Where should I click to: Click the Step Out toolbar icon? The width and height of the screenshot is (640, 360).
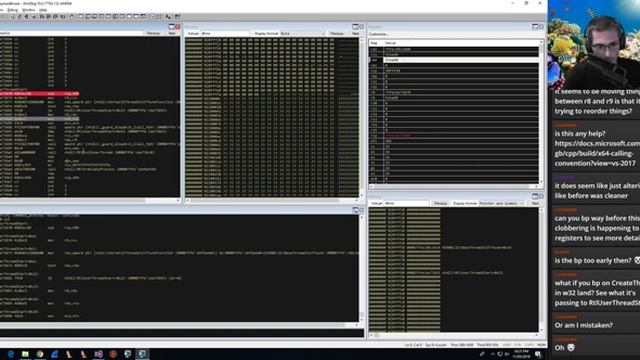click(55, 17)
